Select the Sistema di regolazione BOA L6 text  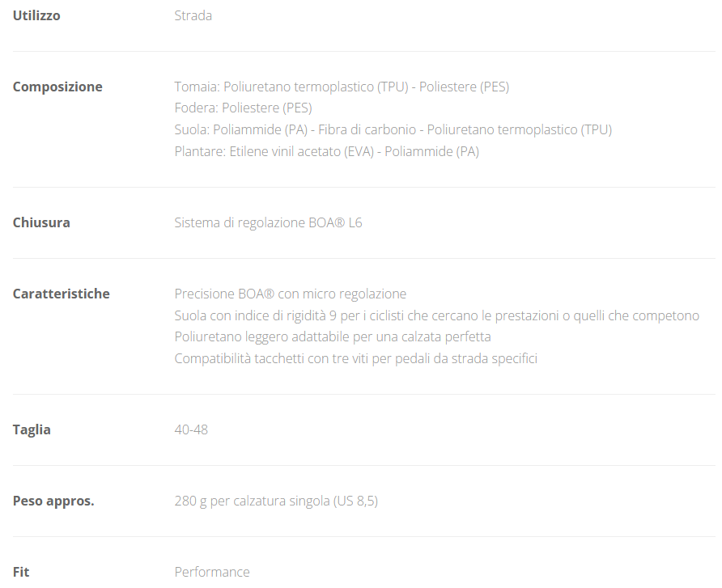pos(268,222)
